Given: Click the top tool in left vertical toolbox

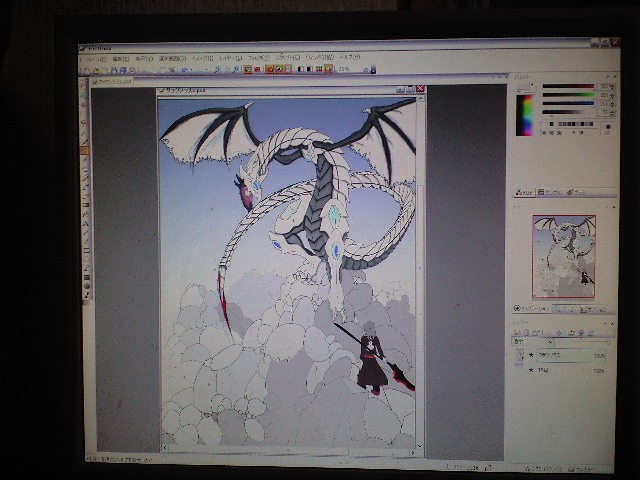Looking at the screenshot, I should coord(84,86).
